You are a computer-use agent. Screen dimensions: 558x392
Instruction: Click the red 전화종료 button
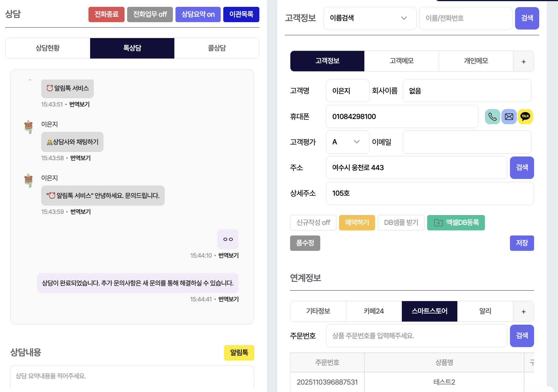[106, 14]
